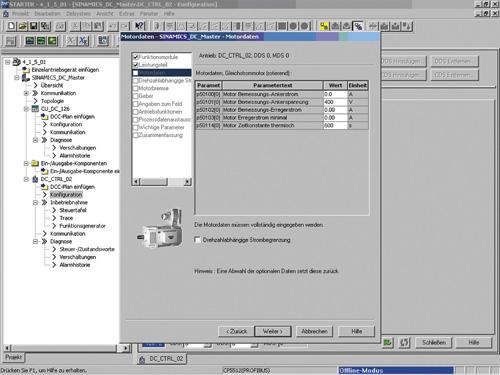The image size is (500, 375).
Task: Click the Abbrechen button
Action: (314, 331)
